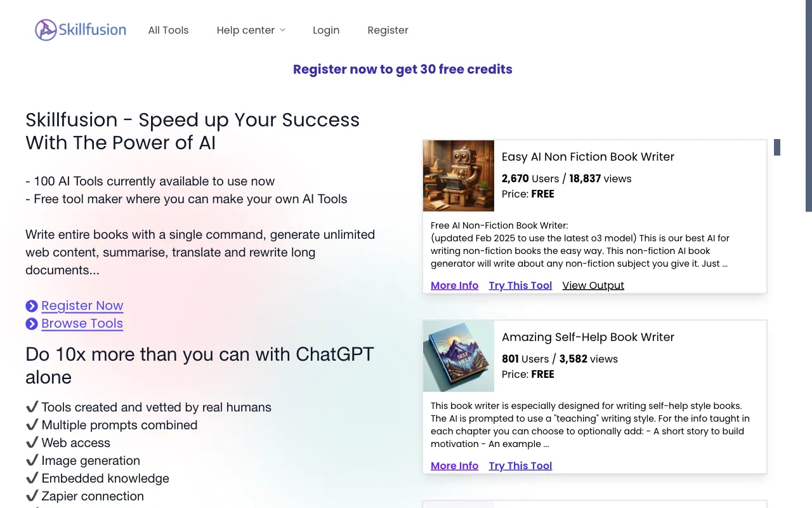Click the Self Help book cover thumbnail
This screenshot has width=812, height=508.
coord(459,356)
